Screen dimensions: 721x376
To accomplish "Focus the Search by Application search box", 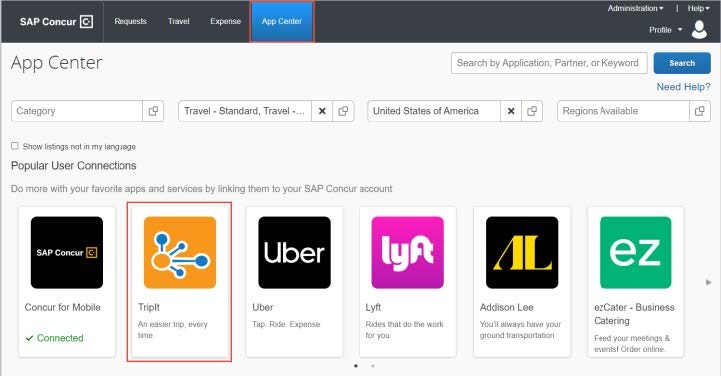I will (549, 63).
